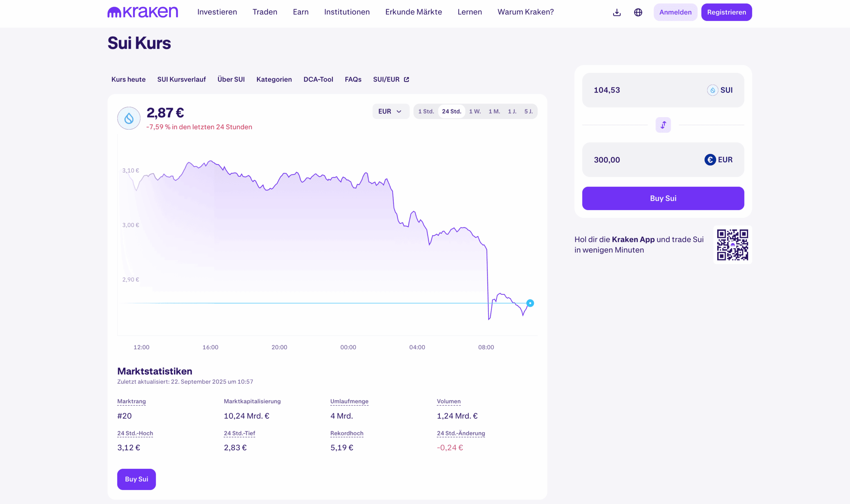Open the FAQs section tab
Image resolution: width=850 pixels, height=504 pixels.
[353, 80]
